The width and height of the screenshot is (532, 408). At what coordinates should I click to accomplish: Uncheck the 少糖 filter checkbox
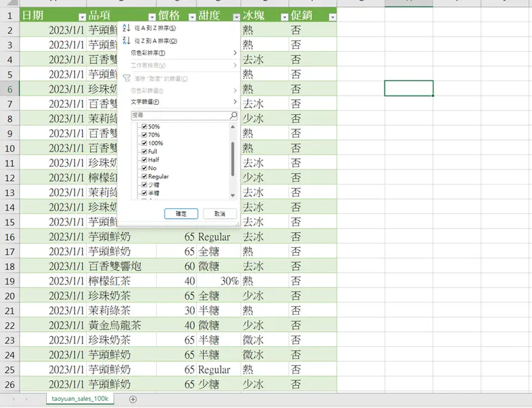[145, 185]
